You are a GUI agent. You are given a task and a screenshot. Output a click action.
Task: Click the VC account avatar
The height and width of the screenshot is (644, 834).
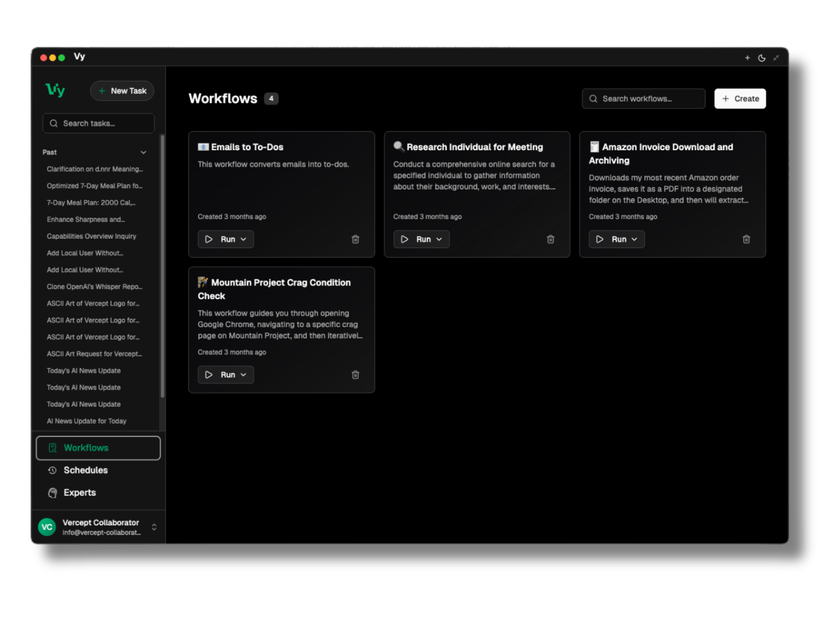[47, 527]
